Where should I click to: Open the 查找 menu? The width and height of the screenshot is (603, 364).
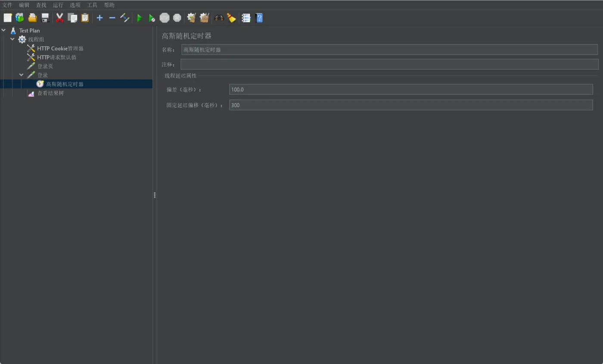coord(41,5)
